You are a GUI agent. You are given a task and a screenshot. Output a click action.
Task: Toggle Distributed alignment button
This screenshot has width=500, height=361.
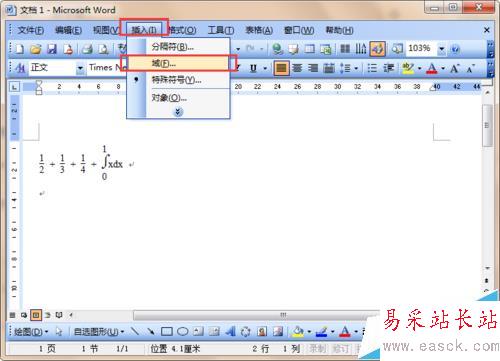329,68
